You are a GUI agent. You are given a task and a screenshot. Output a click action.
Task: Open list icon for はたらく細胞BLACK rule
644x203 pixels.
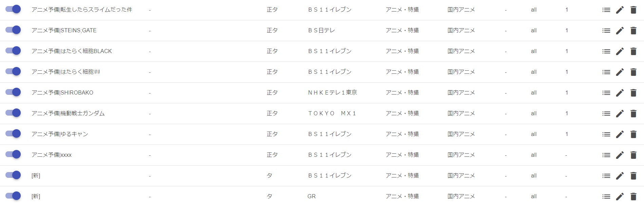[606, 51]
